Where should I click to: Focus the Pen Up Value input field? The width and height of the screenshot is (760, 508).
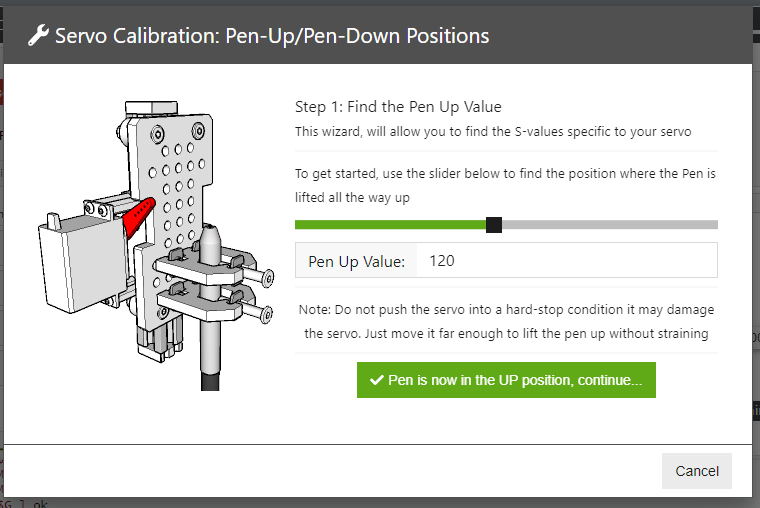coord(566,261)
